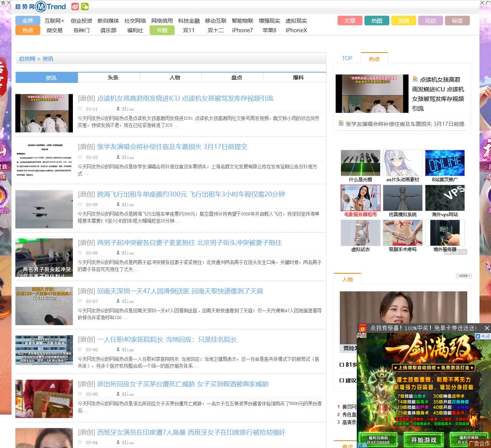
Task: Open article 张学友演唱会将补偿住宿及车票损失 title
Action: (x=172, y=147)
